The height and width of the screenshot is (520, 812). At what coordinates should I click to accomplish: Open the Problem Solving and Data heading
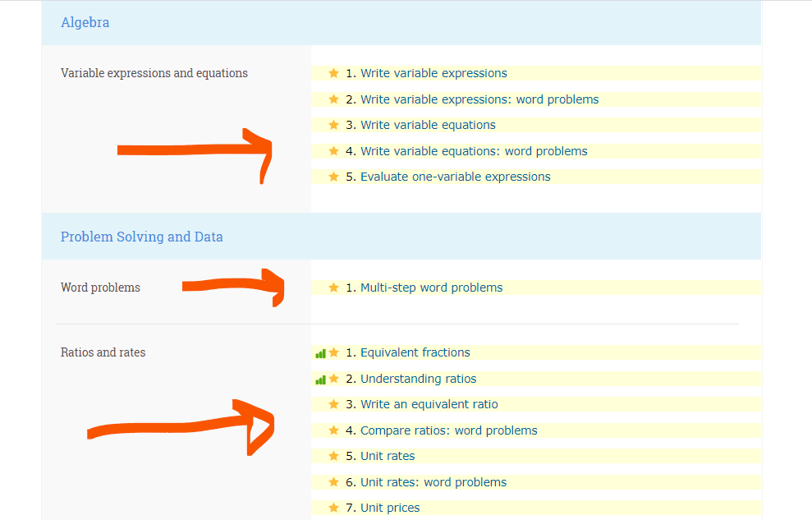[x=141, y=237]
